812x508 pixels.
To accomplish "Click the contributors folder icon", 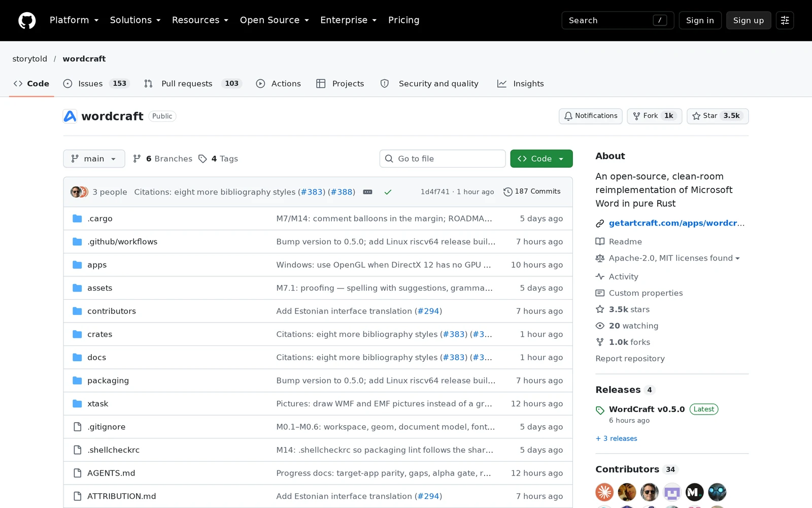I will tap(77, 311).
